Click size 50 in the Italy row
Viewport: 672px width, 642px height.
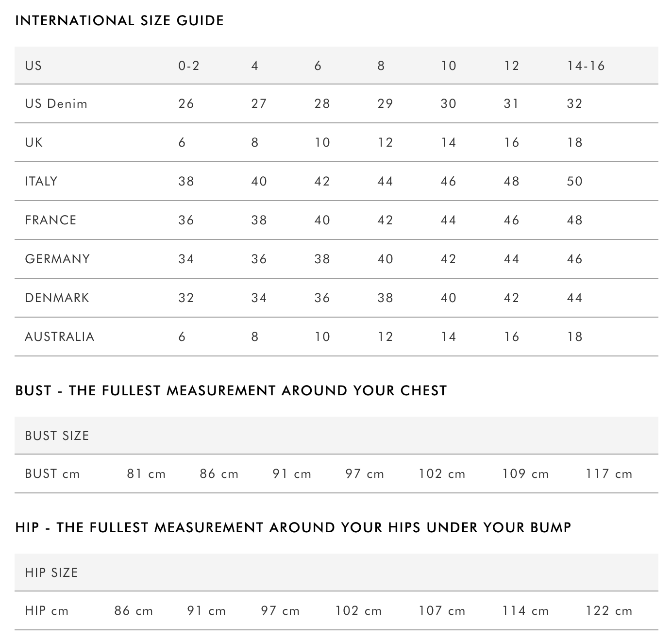[574, 181]
